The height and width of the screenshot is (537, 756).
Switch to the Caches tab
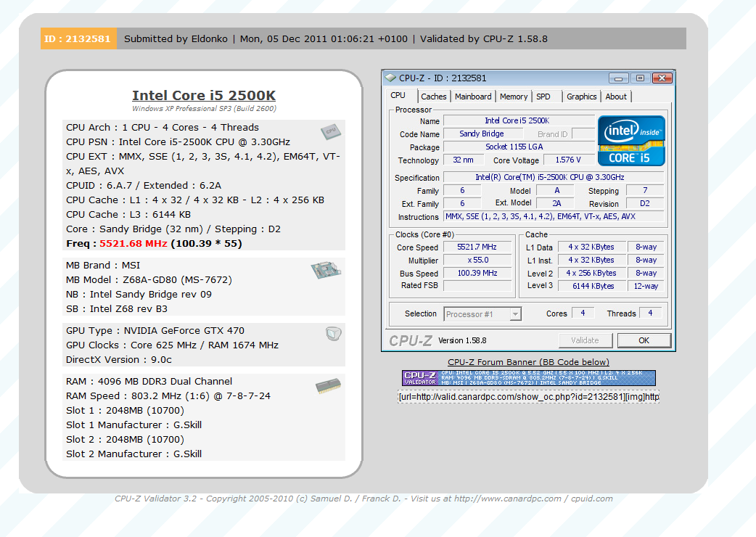pos(433,97)
